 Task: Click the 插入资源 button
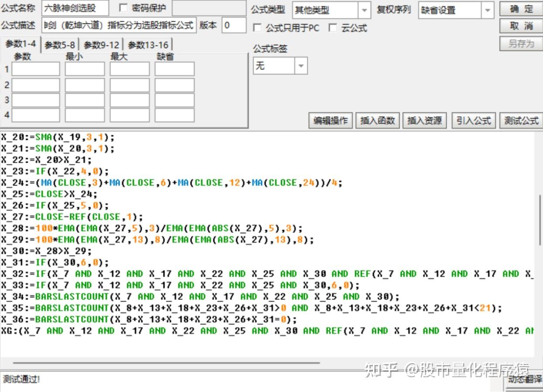(424, 120)
